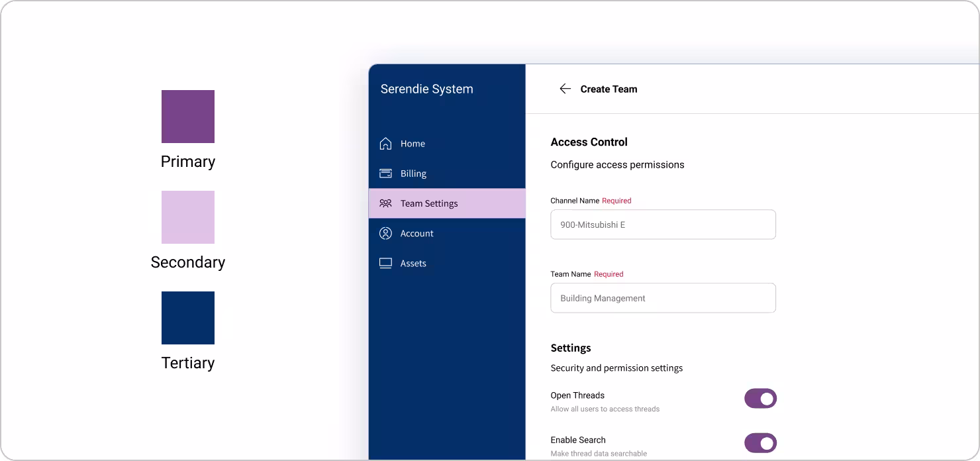Click the Create Team header text
980x461 pixels.
pos(609,89)
